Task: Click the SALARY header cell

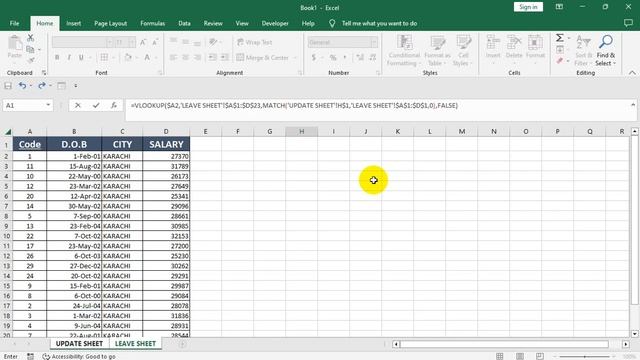Action: pyautogui.click(x=166, y=144)
